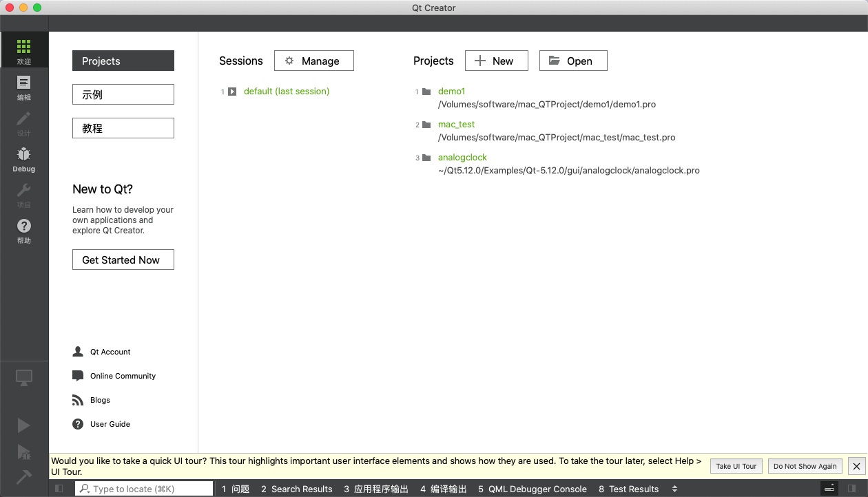Open the 3 应用程序输出 pane
The image size is (868, 497).
point(376,489)
